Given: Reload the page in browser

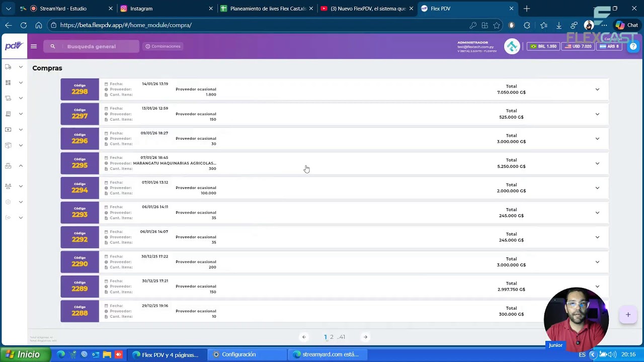Looking at the screenshot, I should pyautogui.click(x=24, y=25).
